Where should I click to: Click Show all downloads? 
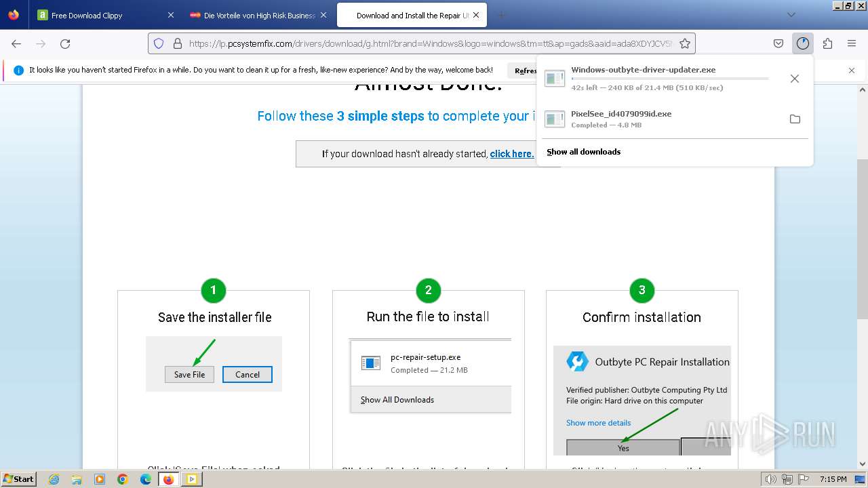click(583, 152)
